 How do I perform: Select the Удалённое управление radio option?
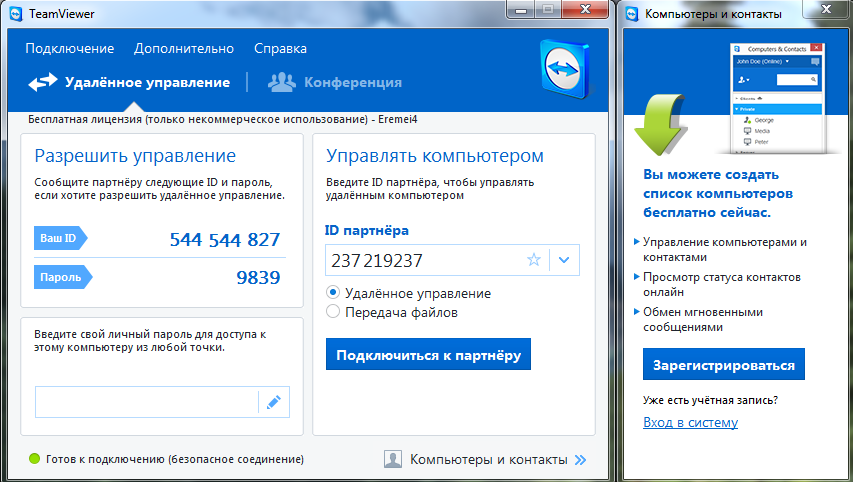click(334, 293)
